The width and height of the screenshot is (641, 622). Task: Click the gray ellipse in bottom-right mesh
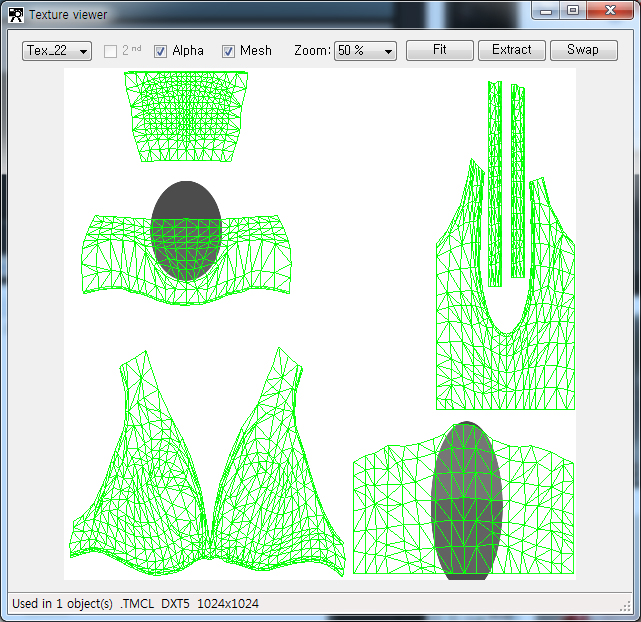[x=466, y=501]
